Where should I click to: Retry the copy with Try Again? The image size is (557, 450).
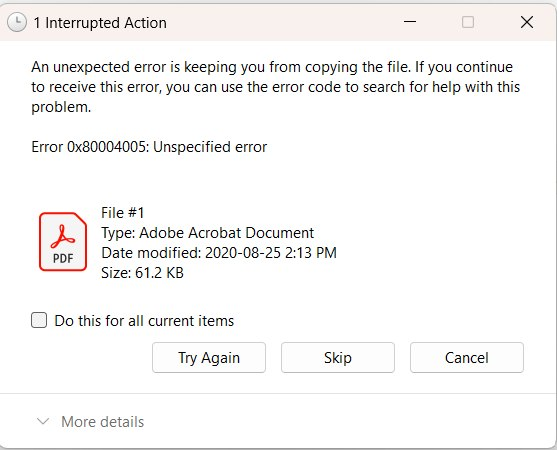pyautogui.click(x=209, y=358)
